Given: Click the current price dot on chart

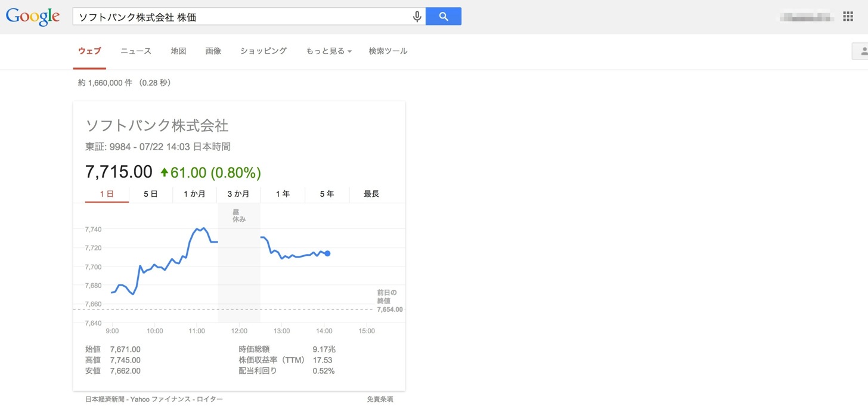Looking at the screenshot, I should [x=327, y=253].
